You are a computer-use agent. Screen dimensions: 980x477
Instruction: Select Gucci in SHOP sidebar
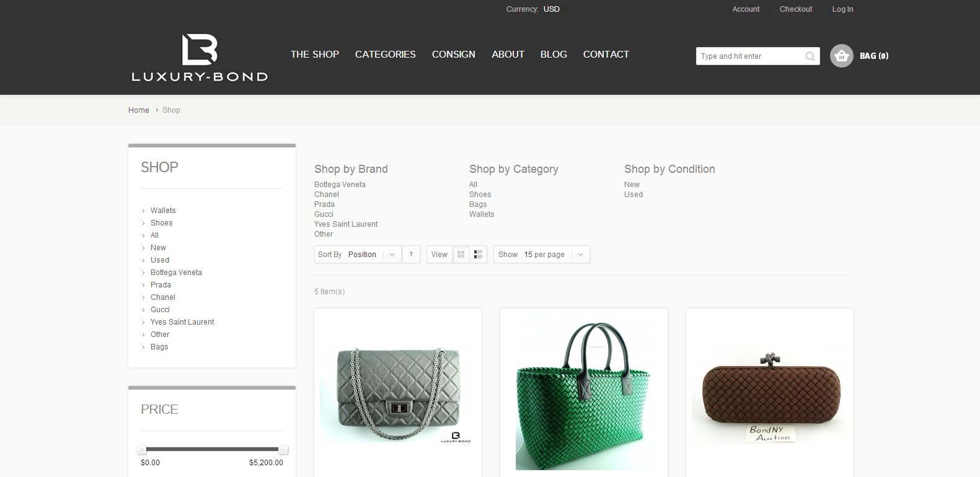point(160,310)
